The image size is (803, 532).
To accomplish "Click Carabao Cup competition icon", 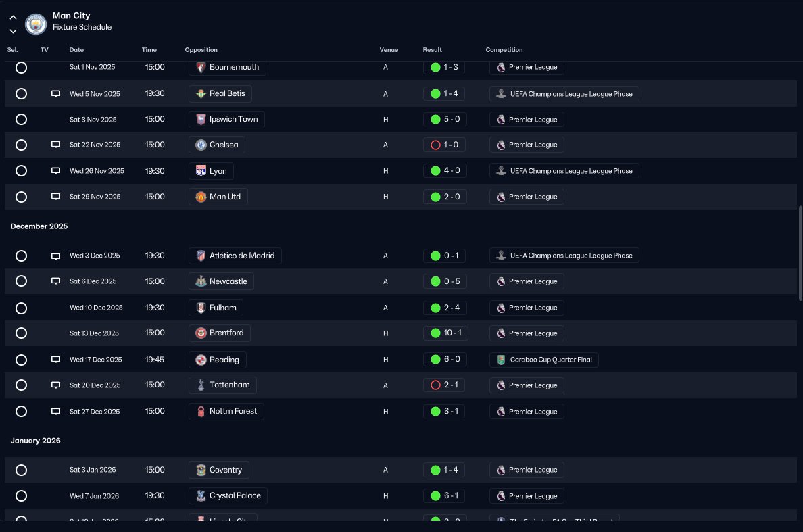I will coord(502,360).
